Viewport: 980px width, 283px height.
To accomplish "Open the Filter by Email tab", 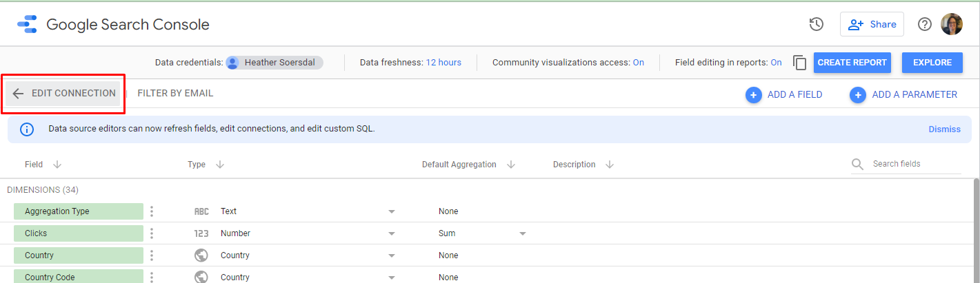I will [x=175, y=94].
